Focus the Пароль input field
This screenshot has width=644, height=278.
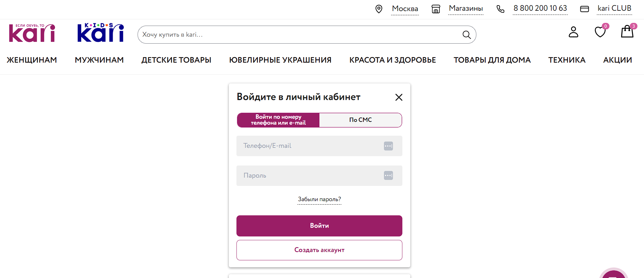308,176
